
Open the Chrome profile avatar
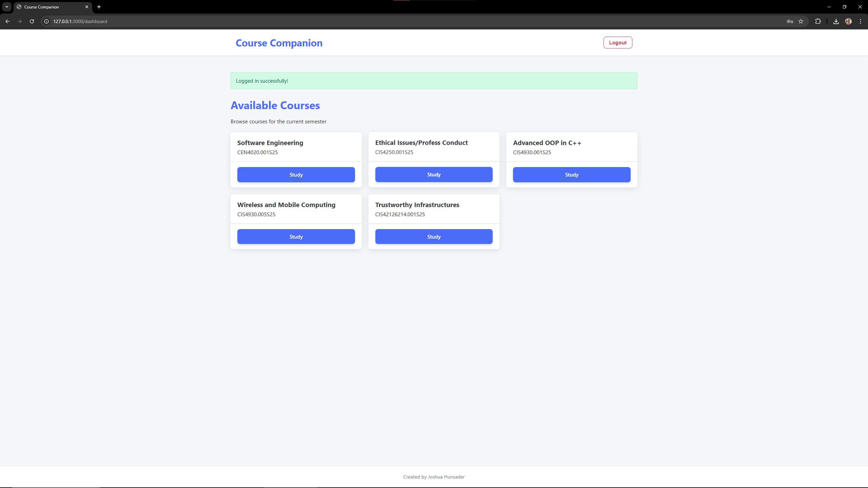pos(848,21)
